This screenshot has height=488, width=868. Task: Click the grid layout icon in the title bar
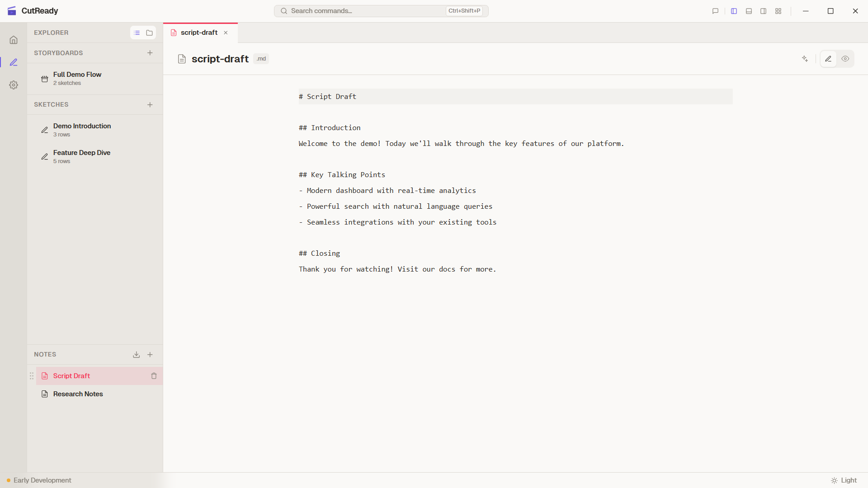point(778,11)
